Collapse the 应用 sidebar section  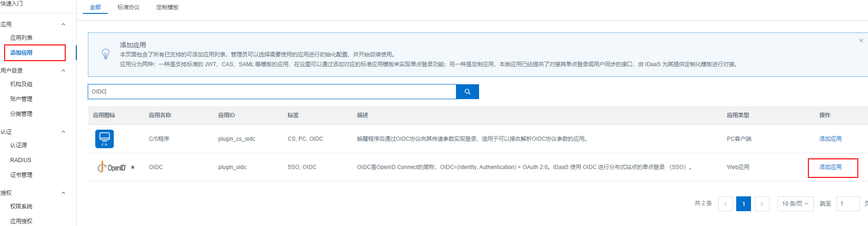(x=63, y=25)
